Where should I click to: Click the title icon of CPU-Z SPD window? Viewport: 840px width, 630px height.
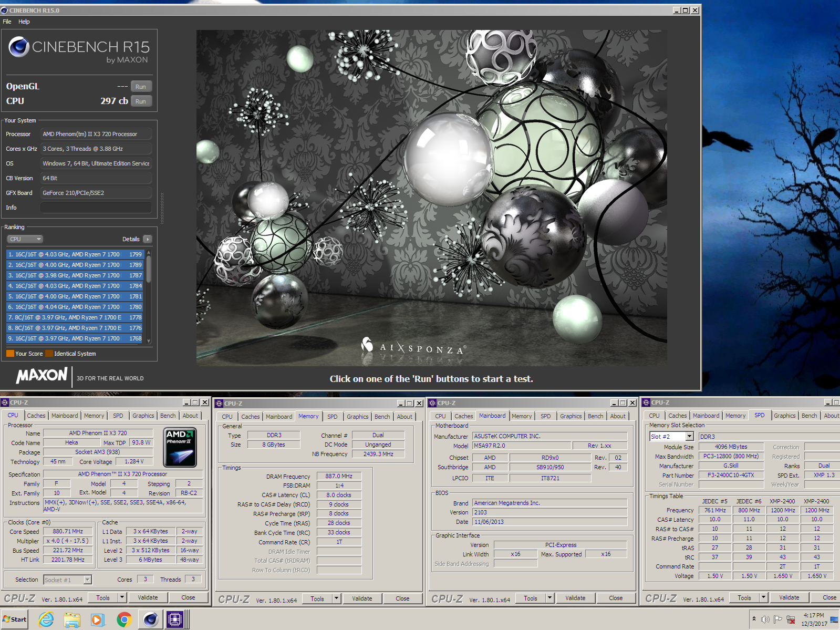coord(647,402)
